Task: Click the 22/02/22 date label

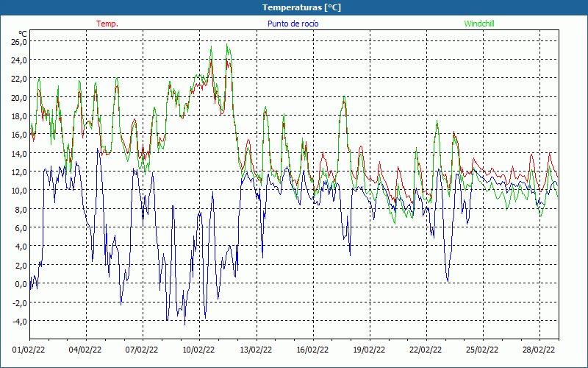Action: (x=426, y=350)
